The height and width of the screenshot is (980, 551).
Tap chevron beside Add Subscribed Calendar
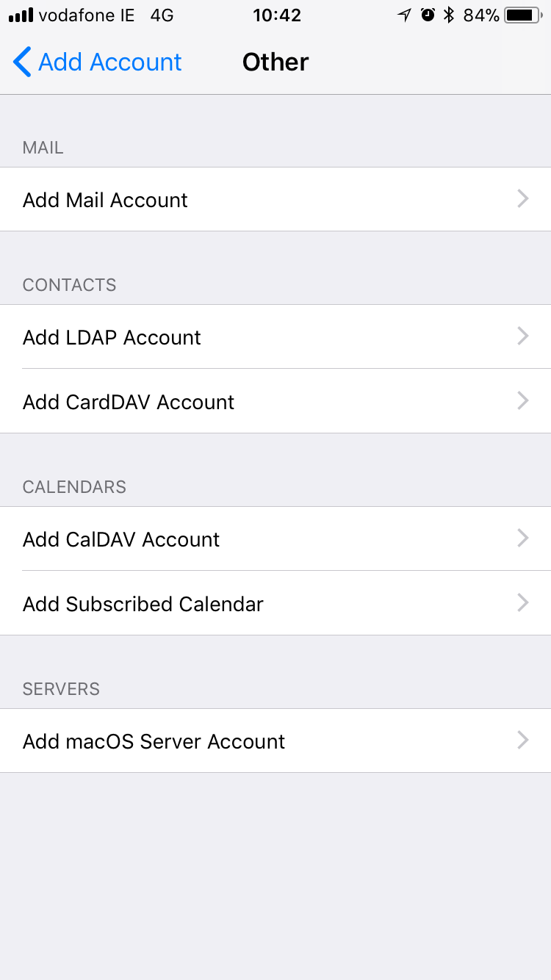point(523,602)
